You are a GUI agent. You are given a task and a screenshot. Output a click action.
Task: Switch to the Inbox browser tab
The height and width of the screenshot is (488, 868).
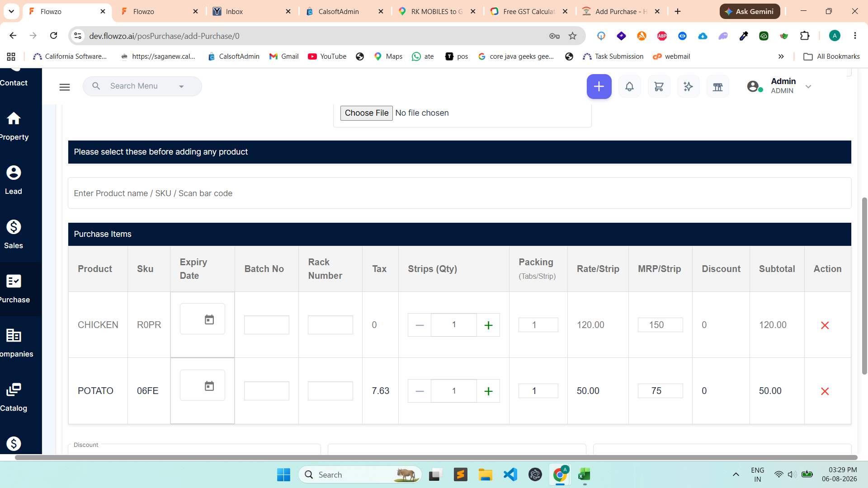point(252,11)
